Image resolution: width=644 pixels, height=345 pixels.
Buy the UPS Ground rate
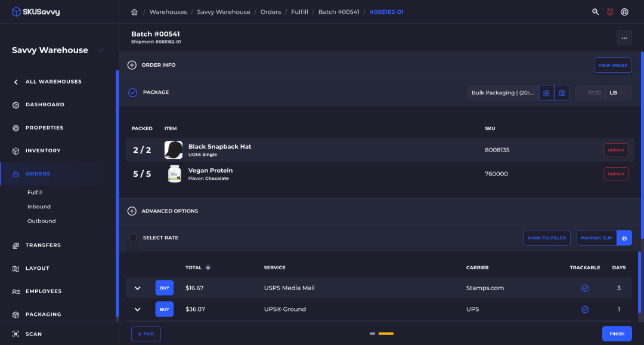(x=165, y=309)
